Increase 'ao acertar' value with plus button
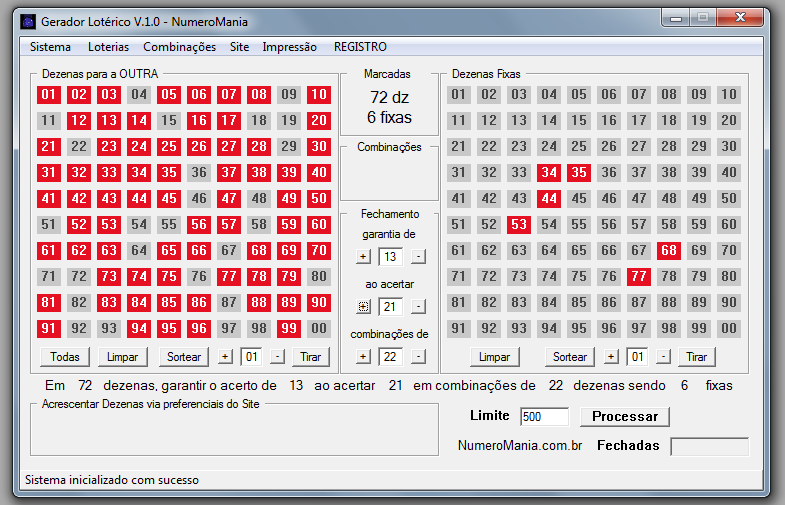Viewport: 785px width, 505px height. 363,306
